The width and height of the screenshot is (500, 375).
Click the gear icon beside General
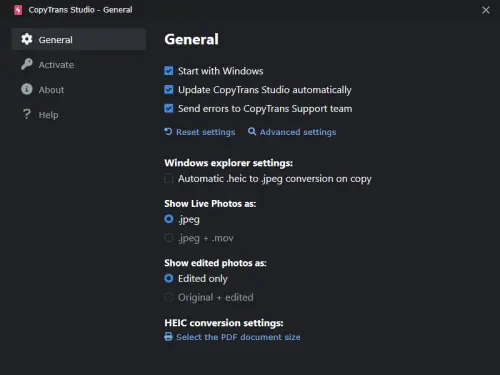27,39
